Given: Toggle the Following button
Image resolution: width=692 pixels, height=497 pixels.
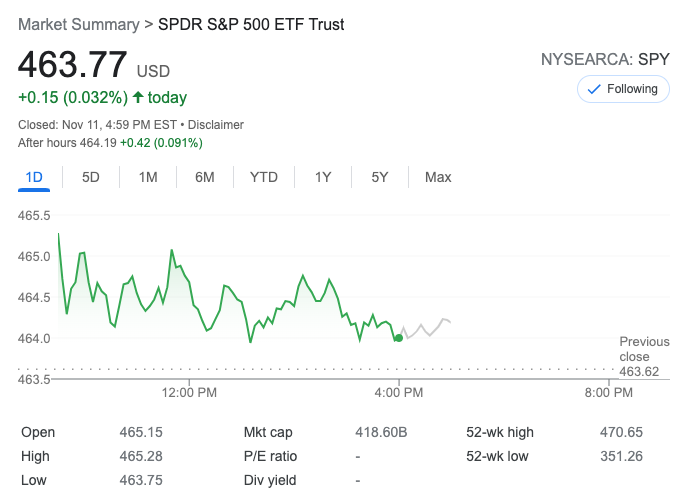Looking at the screenshot, I should coord(624,89).
